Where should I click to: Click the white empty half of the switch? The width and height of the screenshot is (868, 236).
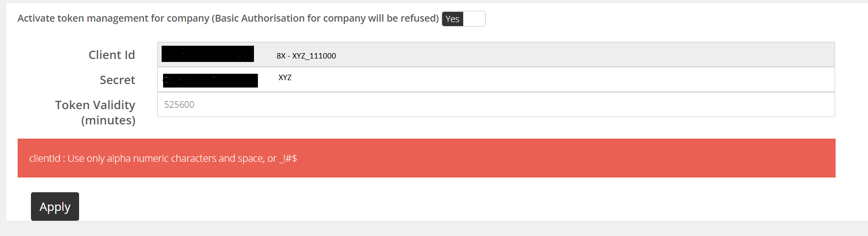[x=474, y=19]
